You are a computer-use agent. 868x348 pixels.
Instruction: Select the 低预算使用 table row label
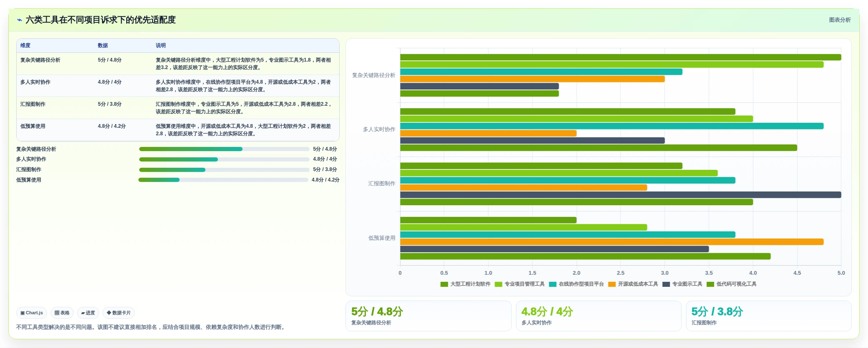[x=33, y=126]
